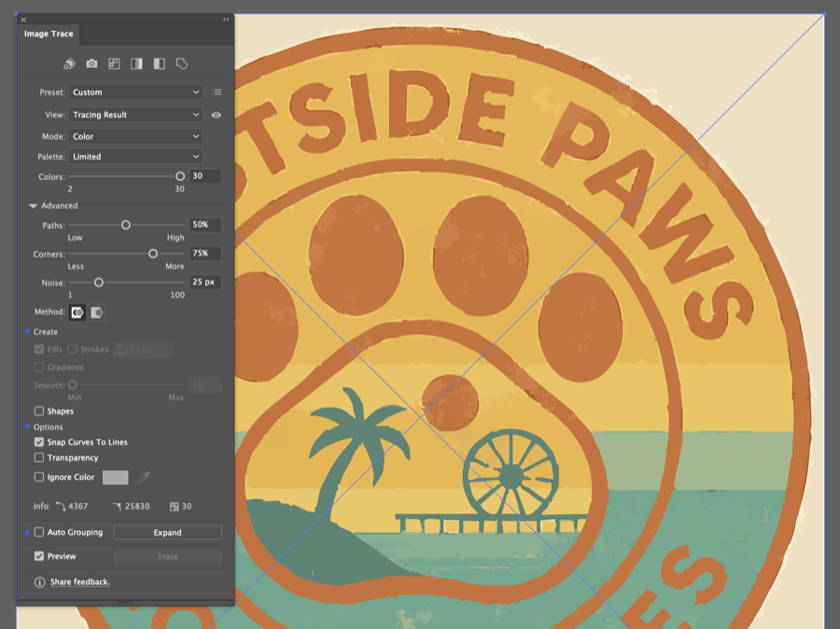
Task: Apply the Black and White preset icon
Action: [x=159, y=63]
